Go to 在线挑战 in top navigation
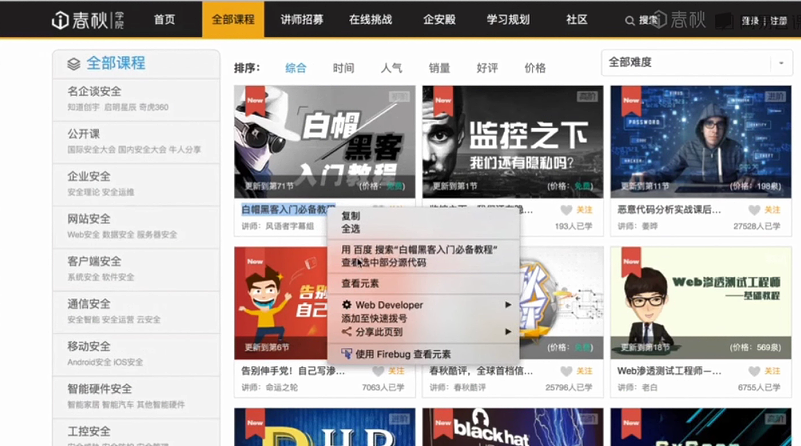This screenshot has width=801, height=446. click(370, 20)
